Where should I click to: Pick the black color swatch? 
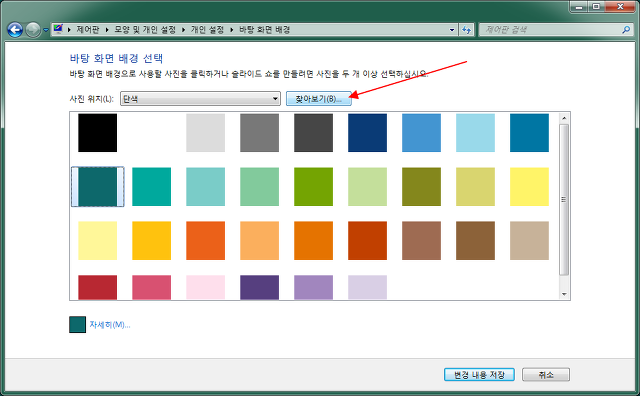[x=98, y=133]
